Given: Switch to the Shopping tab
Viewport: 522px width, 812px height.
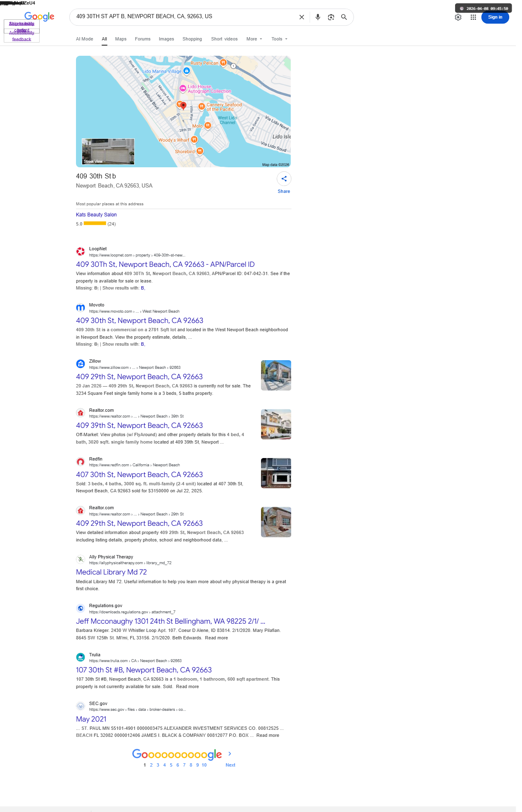Looking at the screenshot, I should 192,39.
